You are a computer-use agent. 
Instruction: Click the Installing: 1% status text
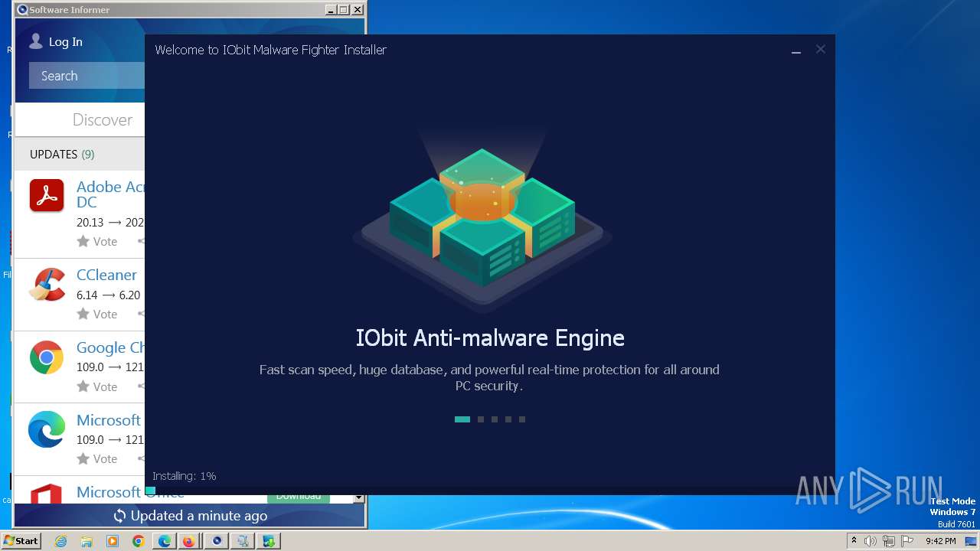coord(185,476)
